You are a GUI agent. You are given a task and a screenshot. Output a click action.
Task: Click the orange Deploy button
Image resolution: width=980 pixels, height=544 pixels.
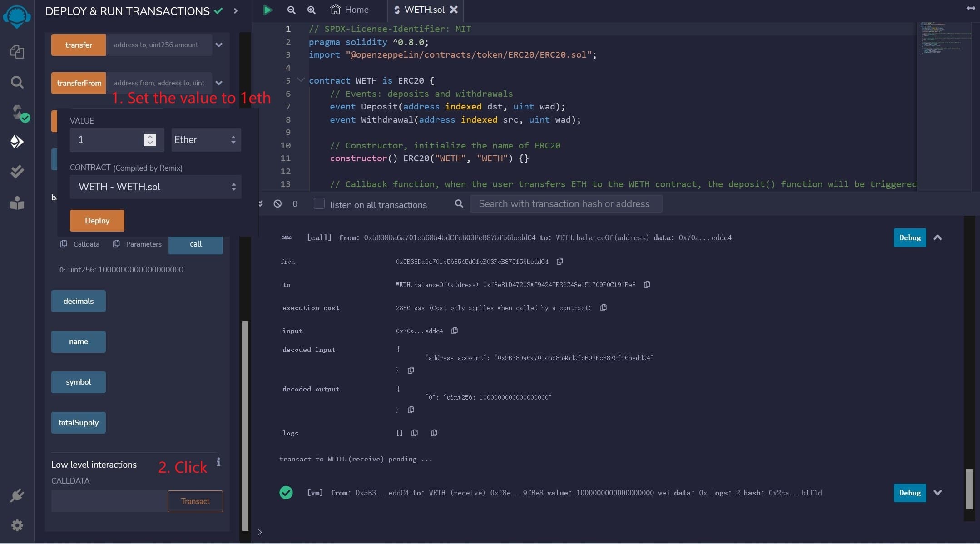97,221
